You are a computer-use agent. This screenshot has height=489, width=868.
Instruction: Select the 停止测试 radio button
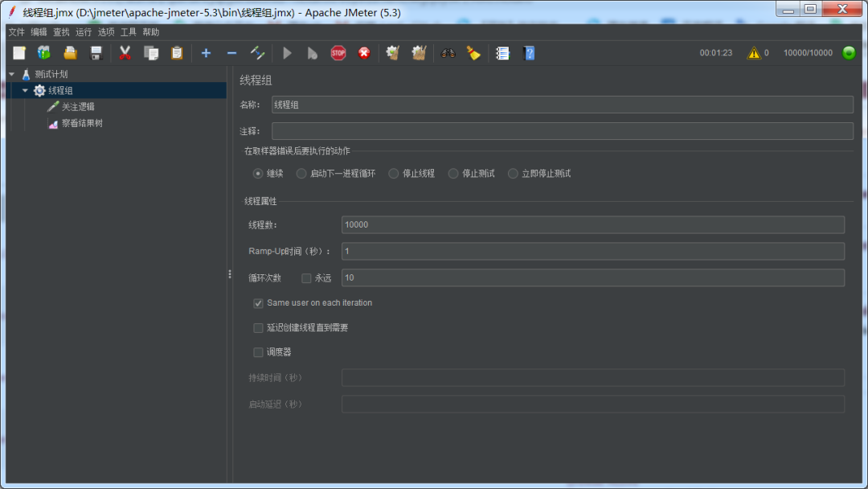pyautogui.click(x=453, y=174)
